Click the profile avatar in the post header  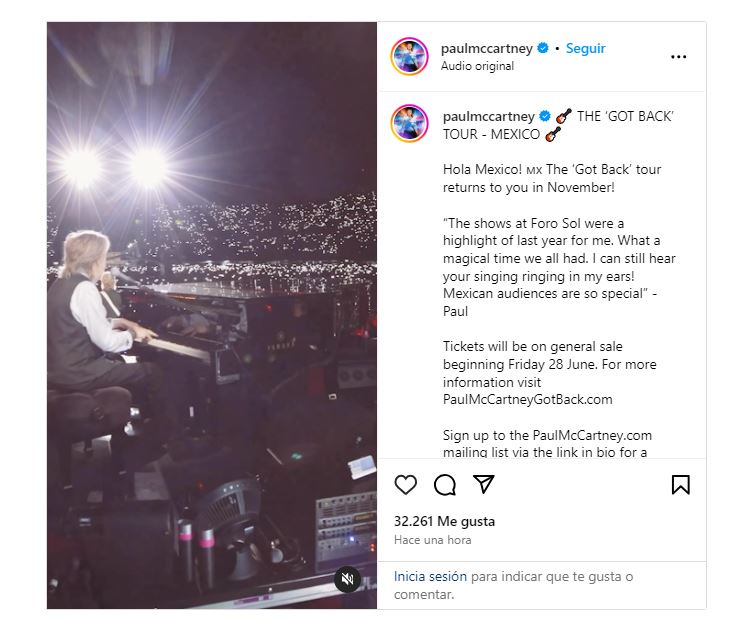[x=410, y=57]
